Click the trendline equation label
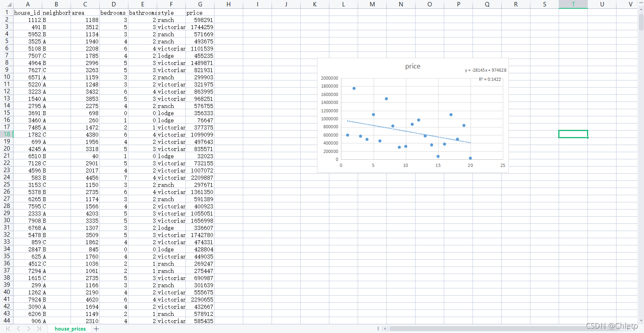Image resolution: width=644 pixels, height=333 pixels. tap(485, 70)
